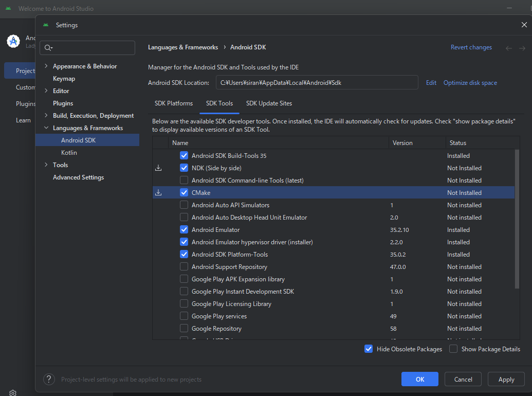
Task: Expand Appearance & Behavior settings
Action: click(46, 66)
